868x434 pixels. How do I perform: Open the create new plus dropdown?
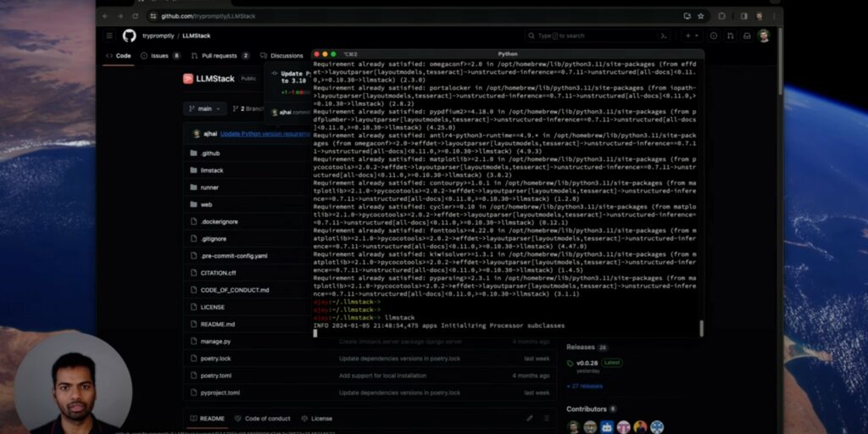pos(692,36)
